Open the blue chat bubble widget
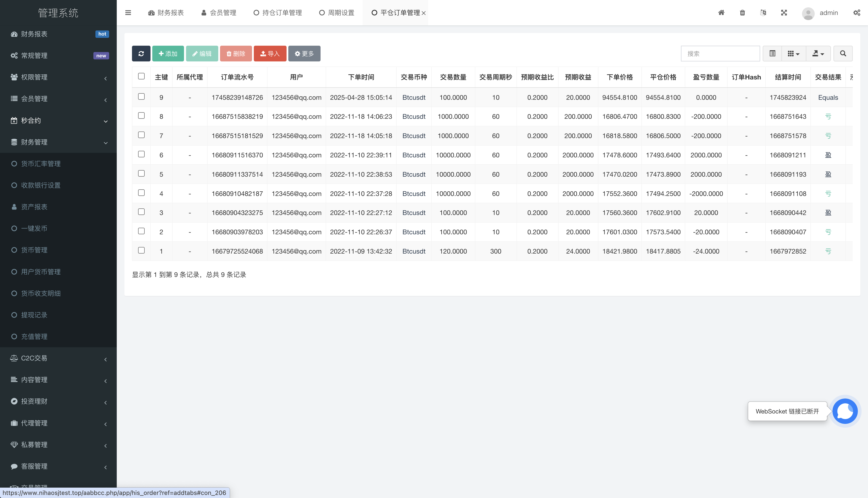The width and height of the screenshot is (868, 498). (x=845, y=411)
